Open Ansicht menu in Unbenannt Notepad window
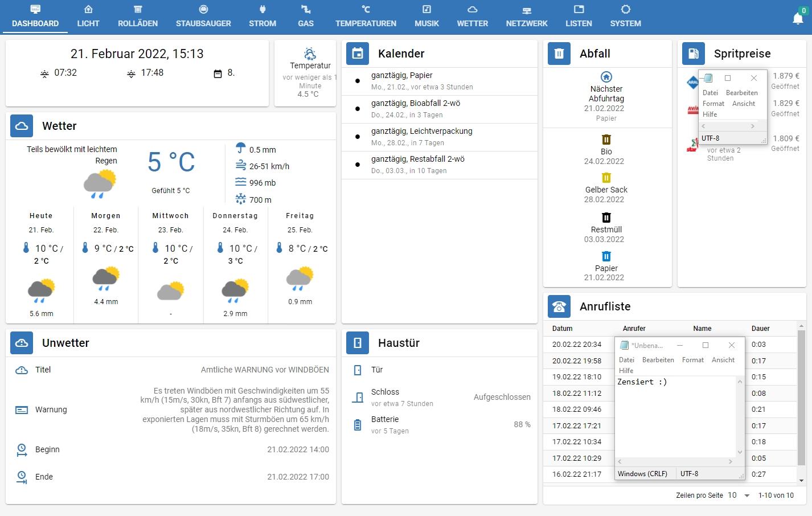Screen dimensions: 812x516 723,360
